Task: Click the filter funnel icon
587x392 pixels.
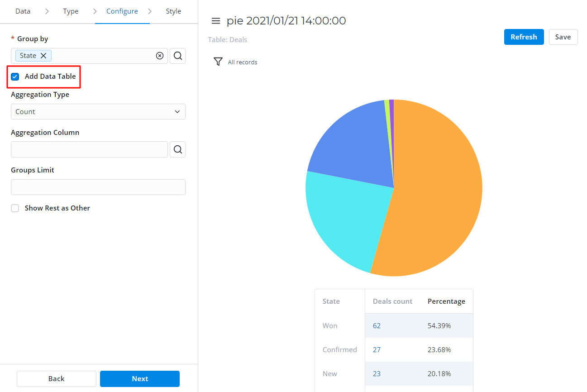Action: click(218, 62)
